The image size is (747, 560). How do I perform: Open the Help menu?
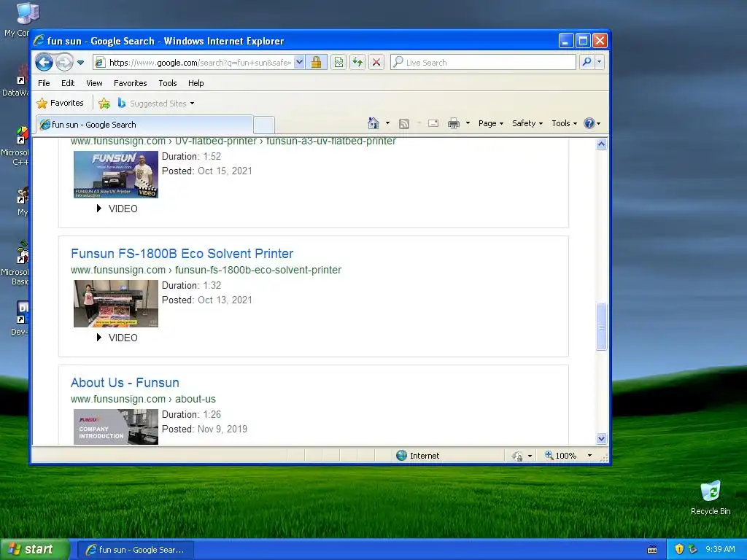point(196,83)
